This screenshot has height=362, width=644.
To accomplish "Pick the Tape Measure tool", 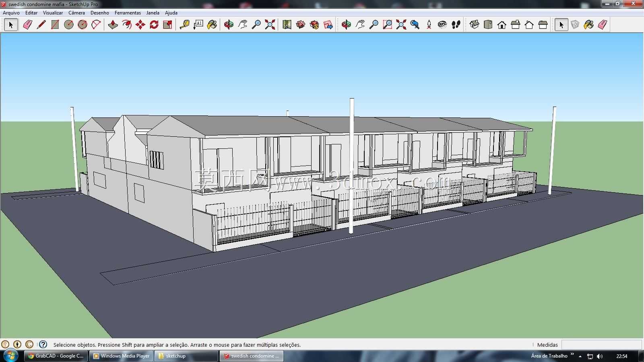I will point(184,25).
